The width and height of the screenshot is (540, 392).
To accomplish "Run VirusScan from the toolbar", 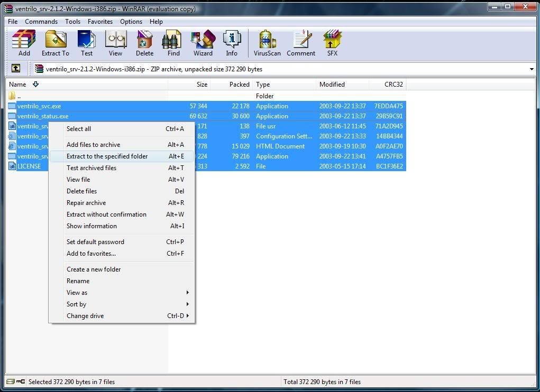I will (x=267, y=43).
